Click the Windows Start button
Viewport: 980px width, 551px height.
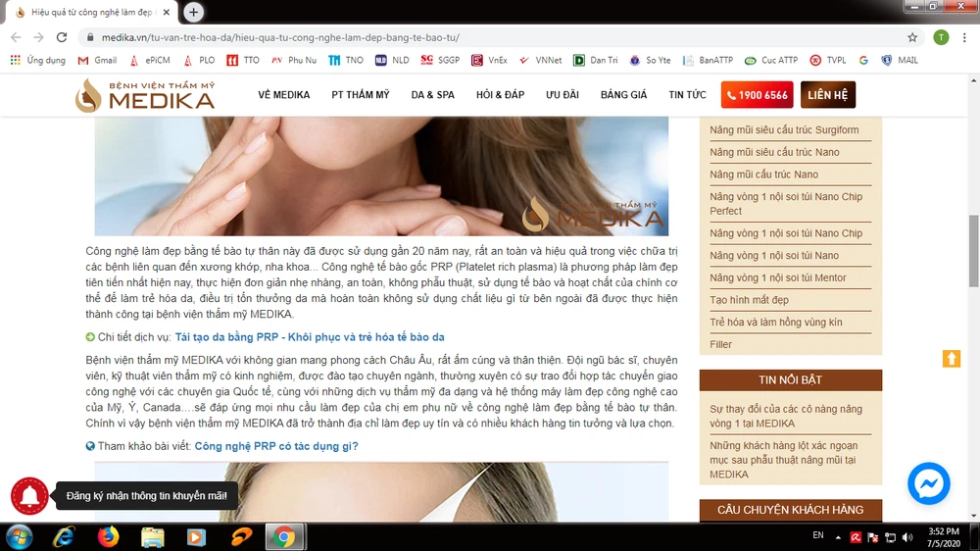(x=20, y=536)
